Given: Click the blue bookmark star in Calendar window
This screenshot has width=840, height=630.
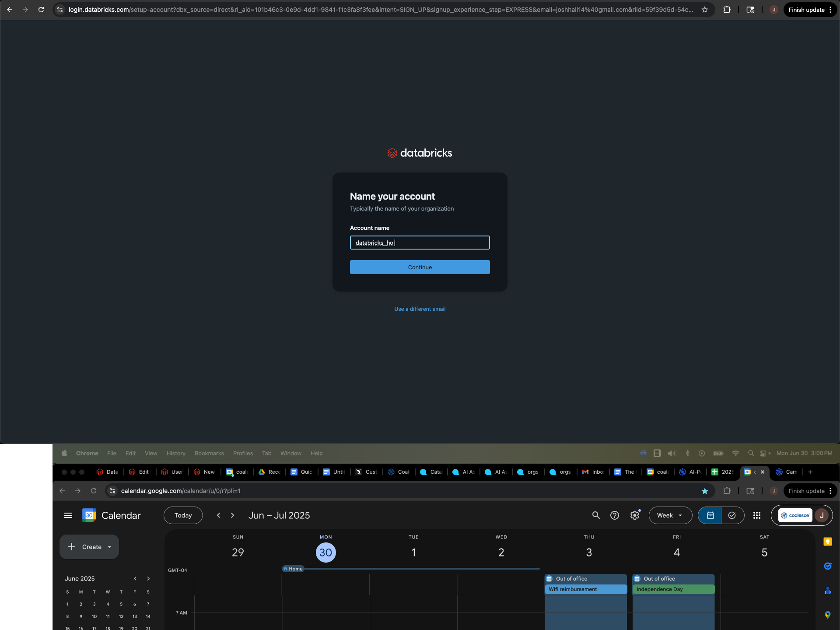Looking at the screenshot, I should coord(705,491).
